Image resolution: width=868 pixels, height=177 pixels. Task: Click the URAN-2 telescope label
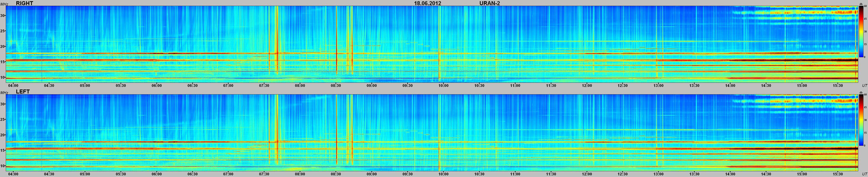490,3
